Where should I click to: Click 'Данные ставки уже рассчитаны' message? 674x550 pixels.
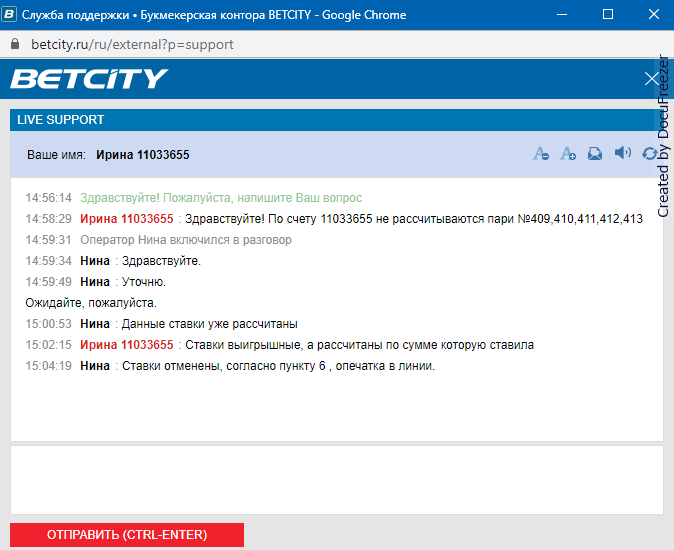tap(210, 324)
